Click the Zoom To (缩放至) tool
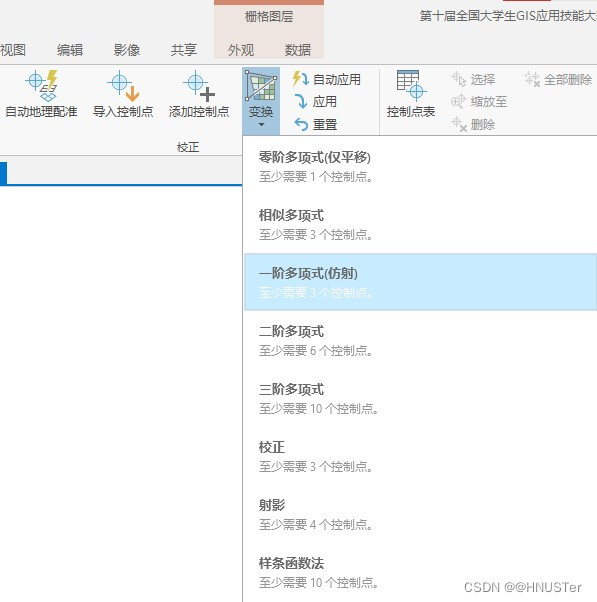The height and width of the screenshot is (602, 597). click(x=479, y=101)
